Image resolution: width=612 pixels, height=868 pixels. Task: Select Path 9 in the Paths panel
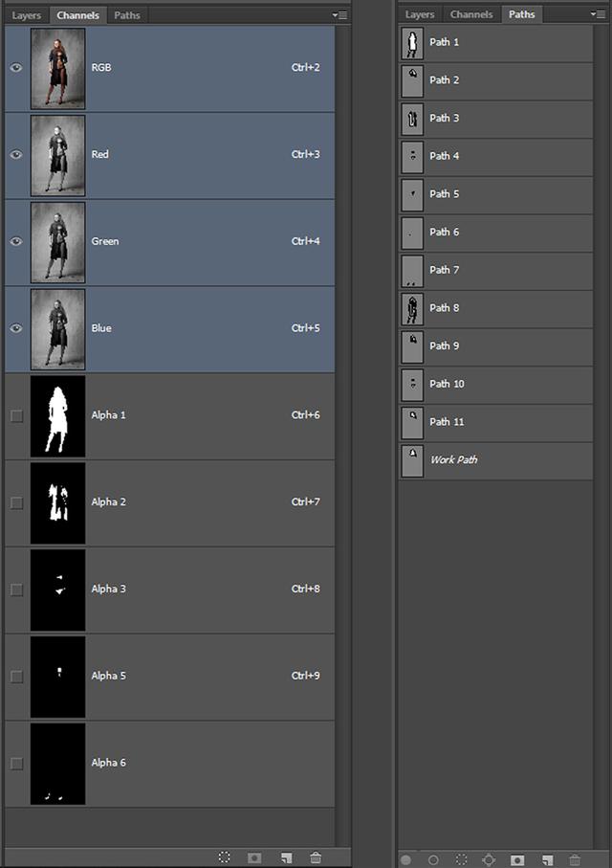(x=495, y=346)
